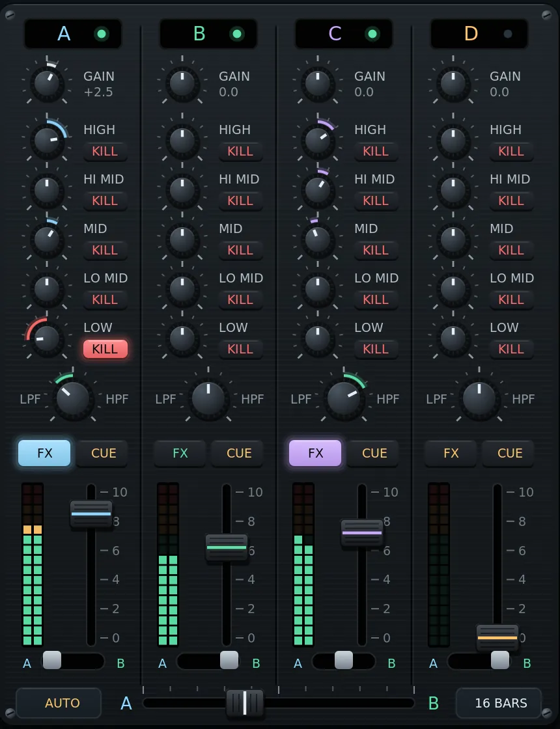
Task: Enable channel A HIGH kill
Action: pos(105,151)
